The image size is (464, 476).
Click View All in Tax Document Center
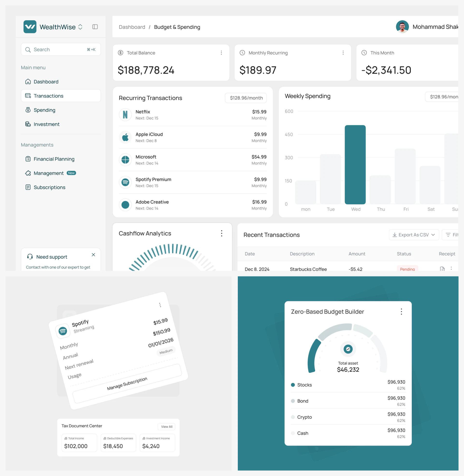point(167,426)
